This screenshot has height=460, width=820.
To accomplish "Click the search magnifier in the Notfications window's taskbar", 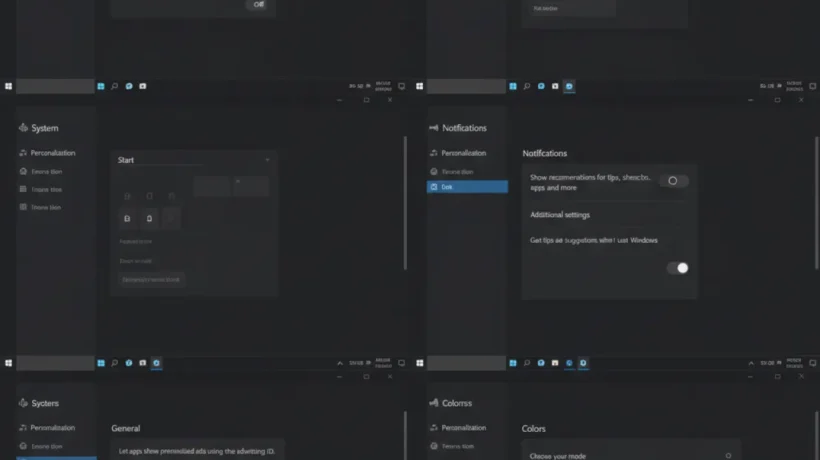I will point(527,86).
